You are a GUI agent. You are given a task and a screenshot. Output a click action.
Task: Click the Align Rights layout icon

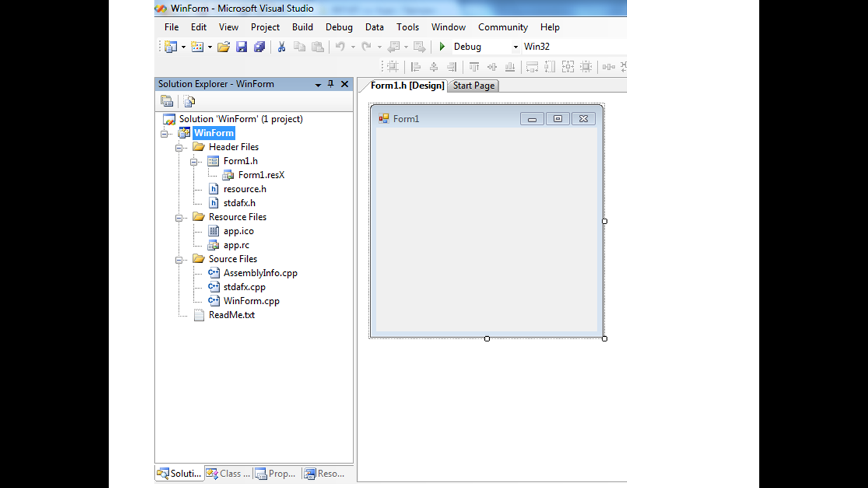pos(452,66)
